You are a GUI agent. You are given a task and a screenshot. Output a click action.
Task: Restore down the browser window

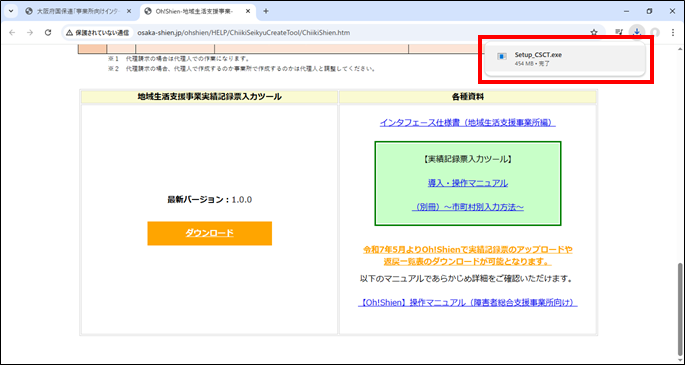[650, 11]
